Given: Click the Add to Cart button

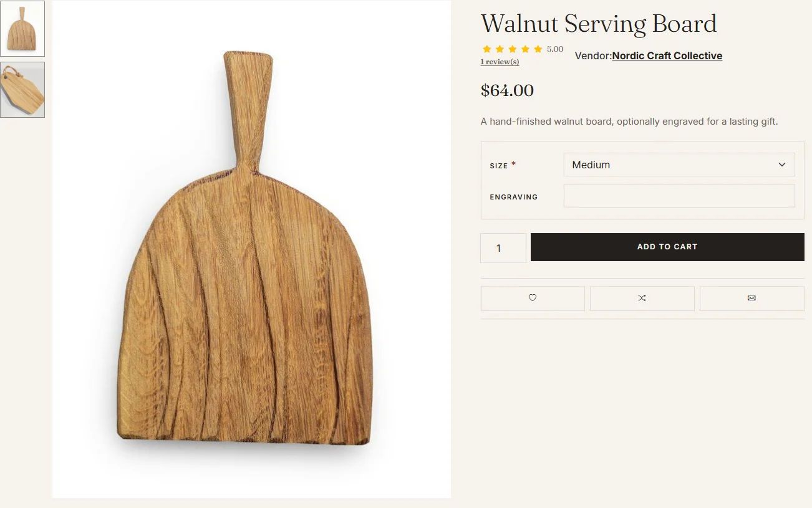Looking at the screenshot, I should pos(667,247).
